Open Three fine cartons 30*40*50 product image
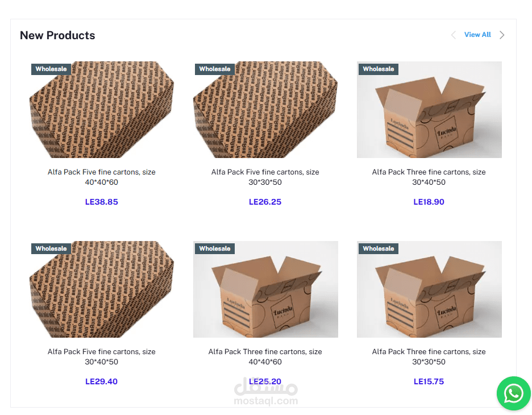This screenshot has height=415, width=532. 429,110
